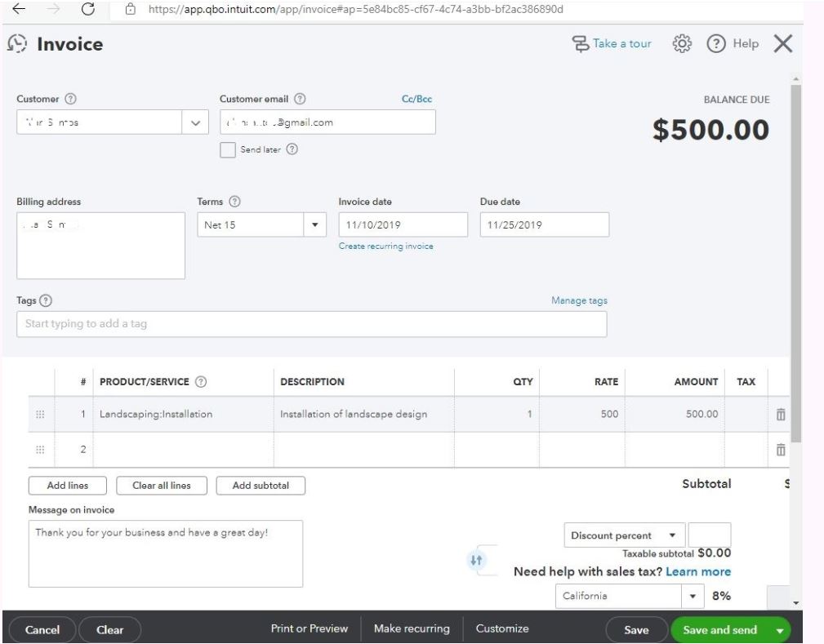Click the scrollbar down arrow

pyautogui.click(x=795, y=603)
